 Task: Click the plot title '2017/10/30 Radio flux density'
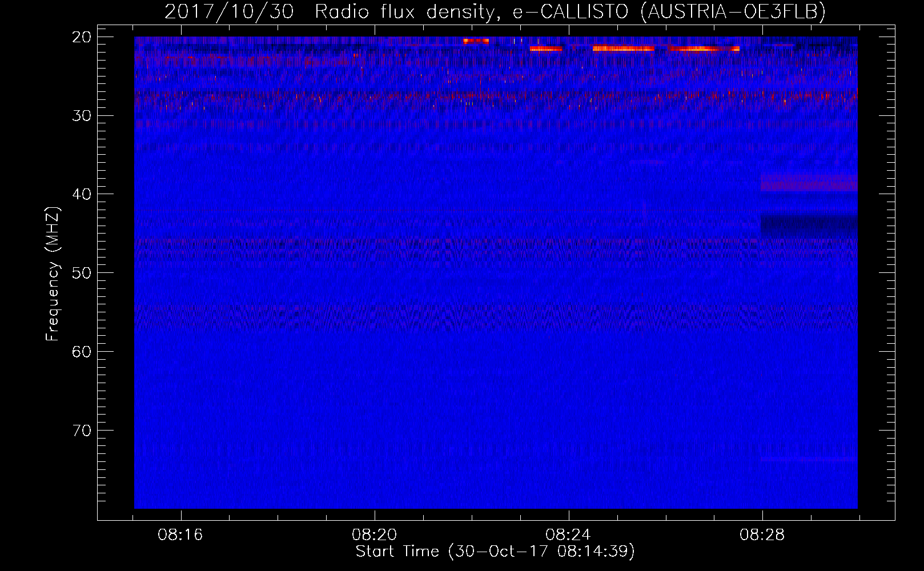pos(330,11)
